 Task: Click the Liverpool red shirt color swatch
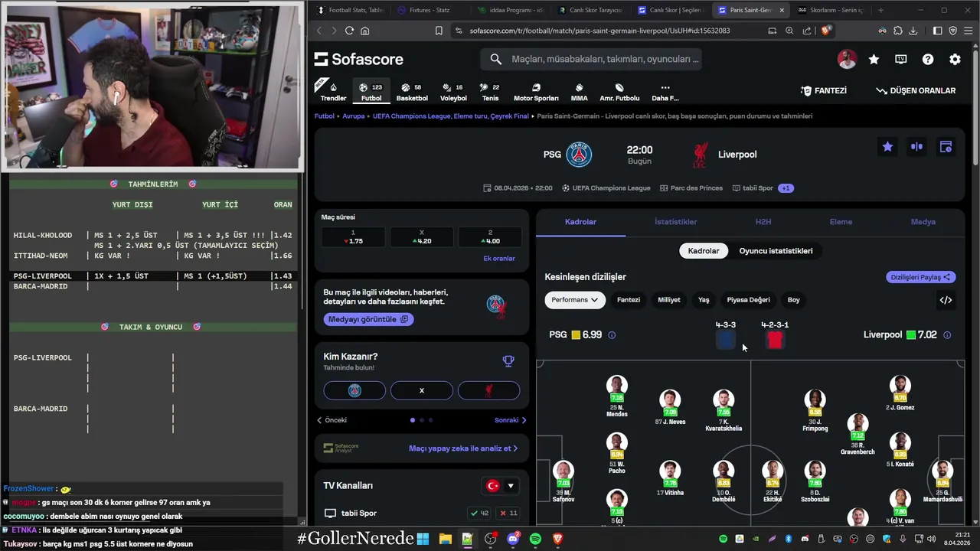click(x=775, y=341)
